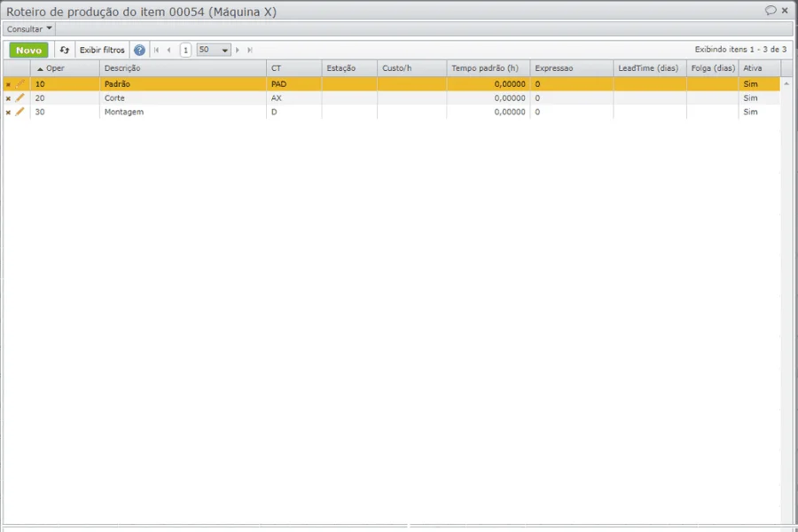Image resolution: width=798 pixels, height=532 pixels.
Task: Click the page number field
Action: 186,50
